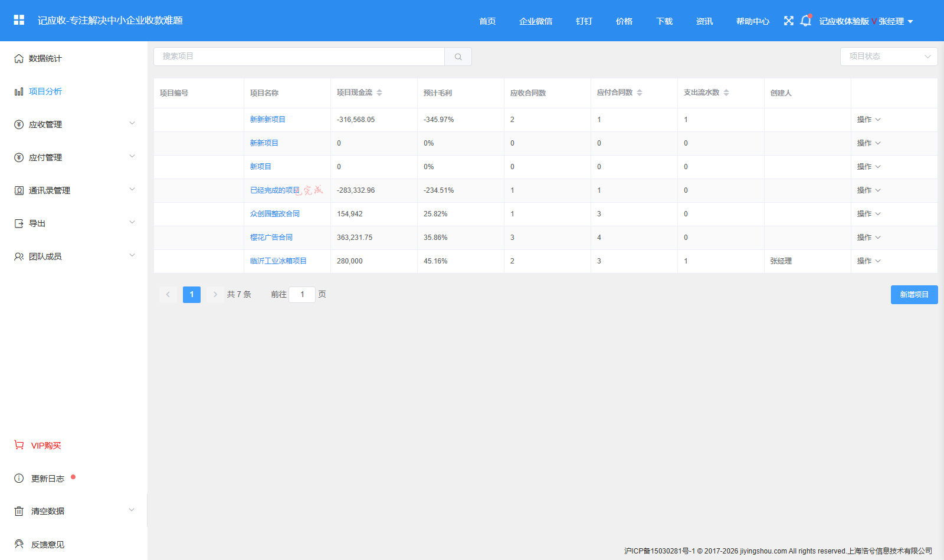Click the 更新日志 info icon

(x=19, y=478)
